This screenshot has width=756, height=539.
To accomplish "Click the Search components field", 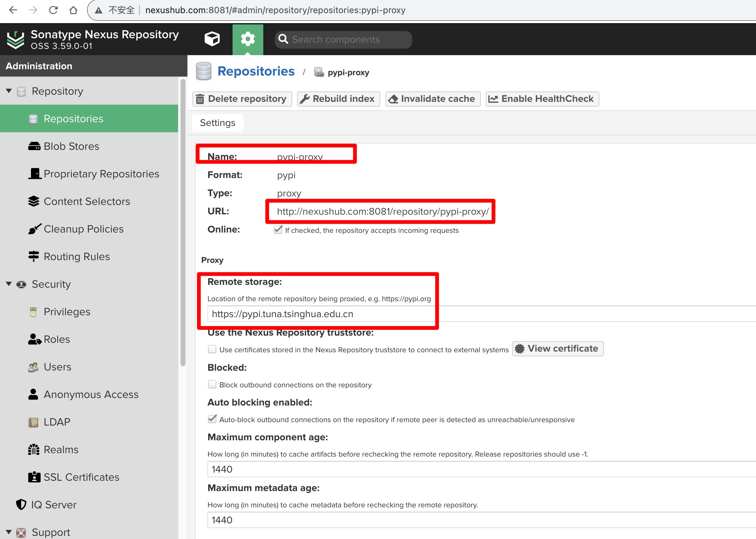I will click(344, 39).
